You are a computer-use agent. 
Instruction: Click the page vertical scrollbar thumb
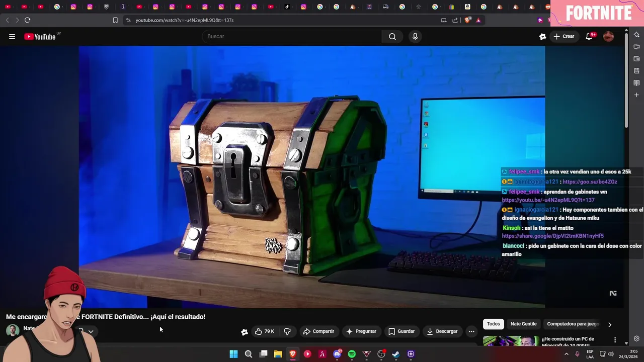coord(626,80)
